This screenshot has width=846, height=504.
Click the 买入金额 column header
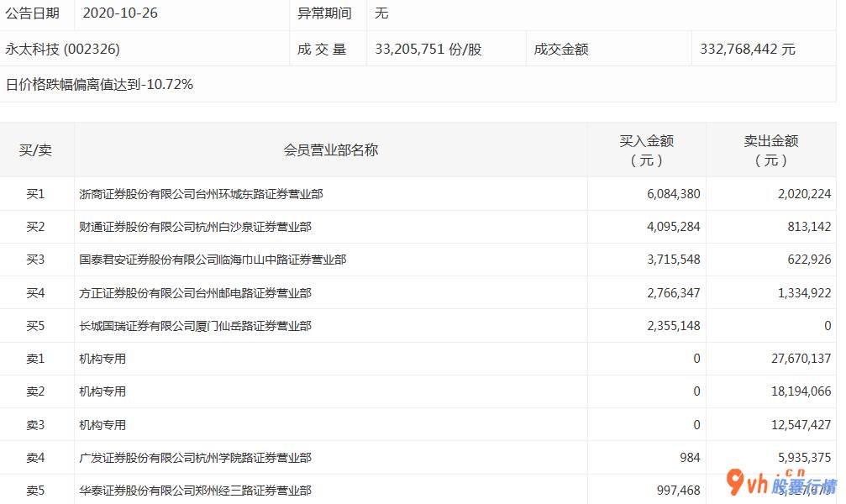(646, 150)
